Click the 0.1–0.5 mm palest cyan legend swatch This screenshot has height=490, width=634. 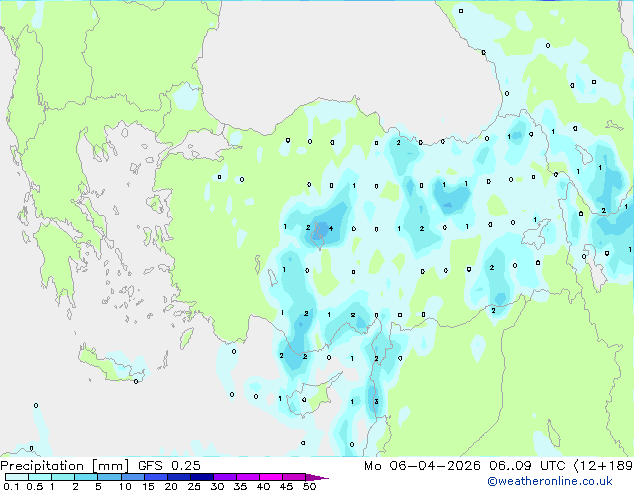click(x=17, y=477)
